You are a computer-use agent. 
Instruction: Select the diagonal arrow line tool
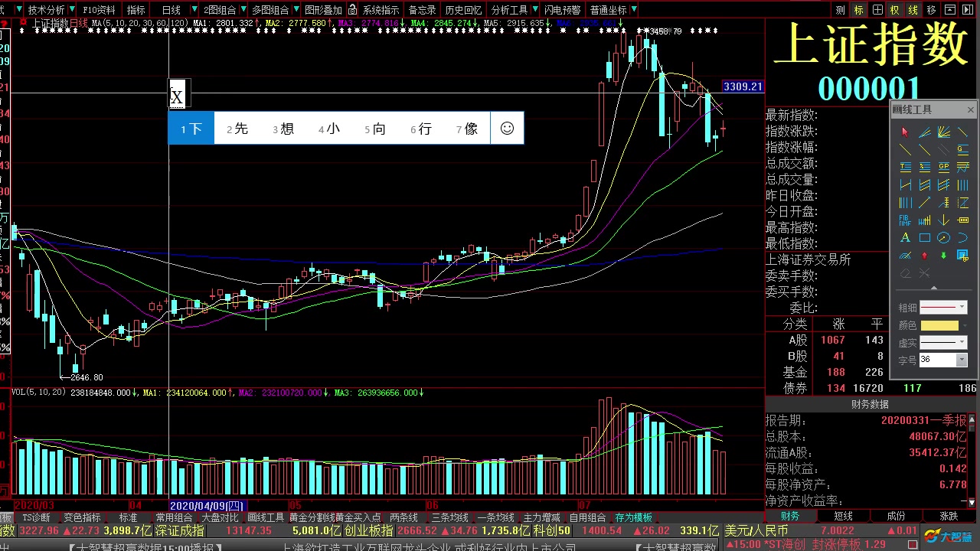(925, 202)
